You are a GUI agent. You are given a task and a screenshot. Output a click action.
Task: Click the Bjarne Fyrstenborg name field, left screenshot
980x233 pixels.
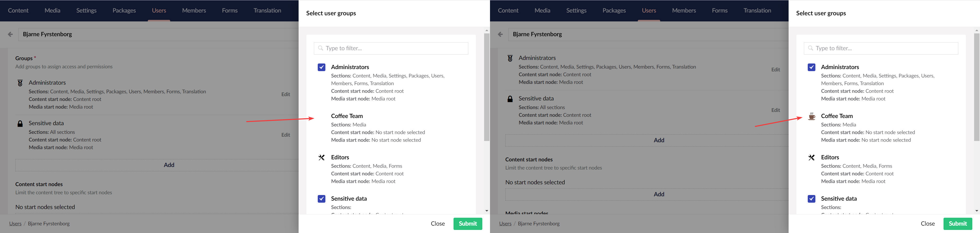(x=159, y=34)
